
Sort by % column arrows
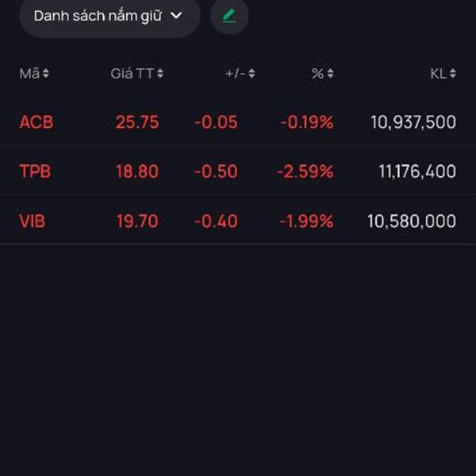coord(331,74)
